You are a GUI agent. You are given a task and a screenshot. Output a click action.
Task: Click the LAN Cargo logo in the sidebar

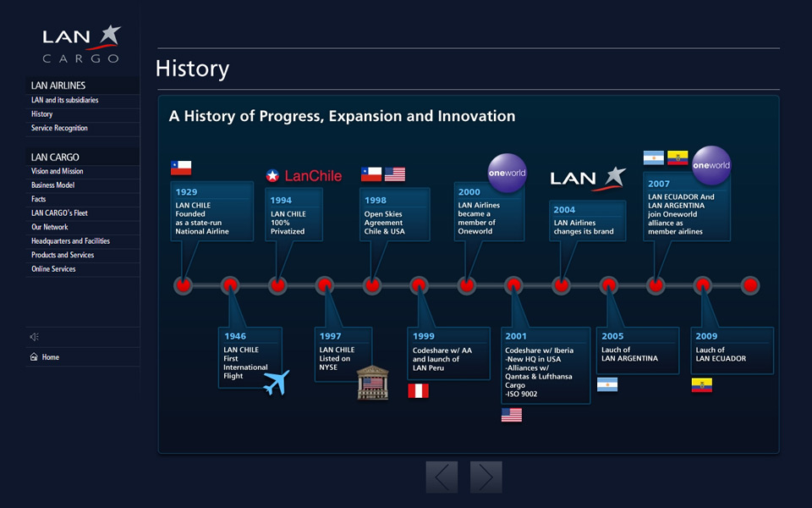click(81, 45)
